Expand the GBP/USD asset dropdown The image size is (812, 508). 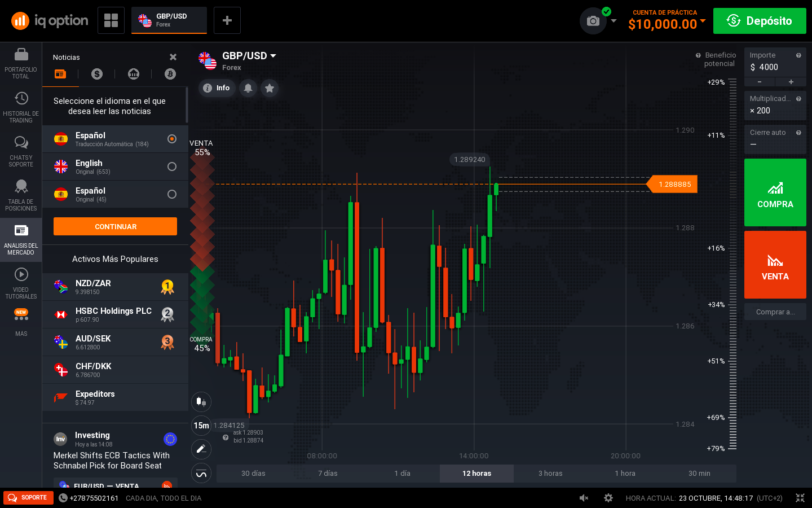pos(273,56)
